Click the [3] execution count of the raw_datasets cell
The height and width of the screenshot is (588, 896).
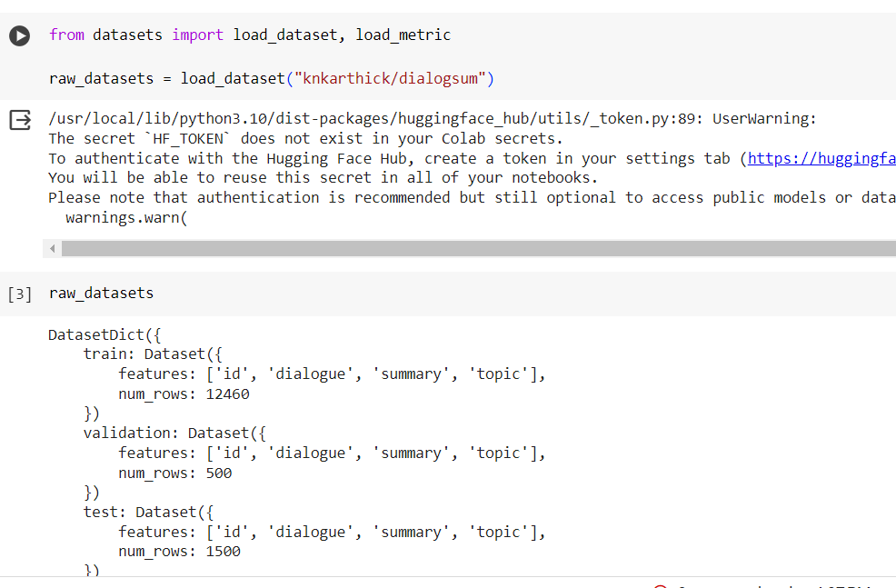19,294
